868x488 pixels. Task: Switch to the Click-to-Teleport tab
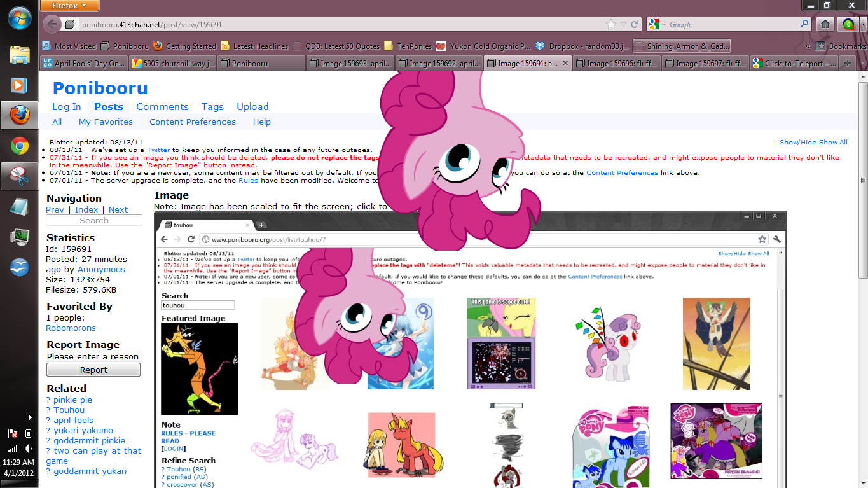pyautogui.click(x=794, y=63)
